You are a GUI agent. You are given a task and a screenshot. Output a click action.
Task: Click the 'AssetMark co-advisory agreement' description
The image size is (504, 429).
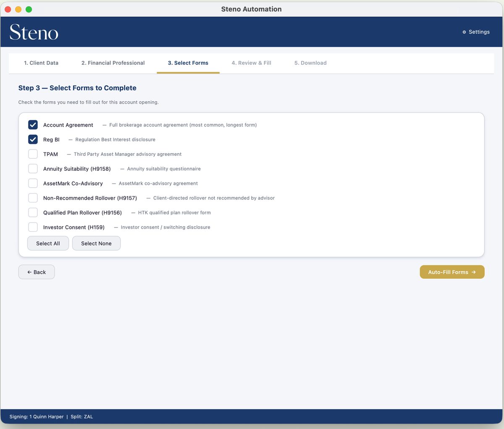point(158,183)
